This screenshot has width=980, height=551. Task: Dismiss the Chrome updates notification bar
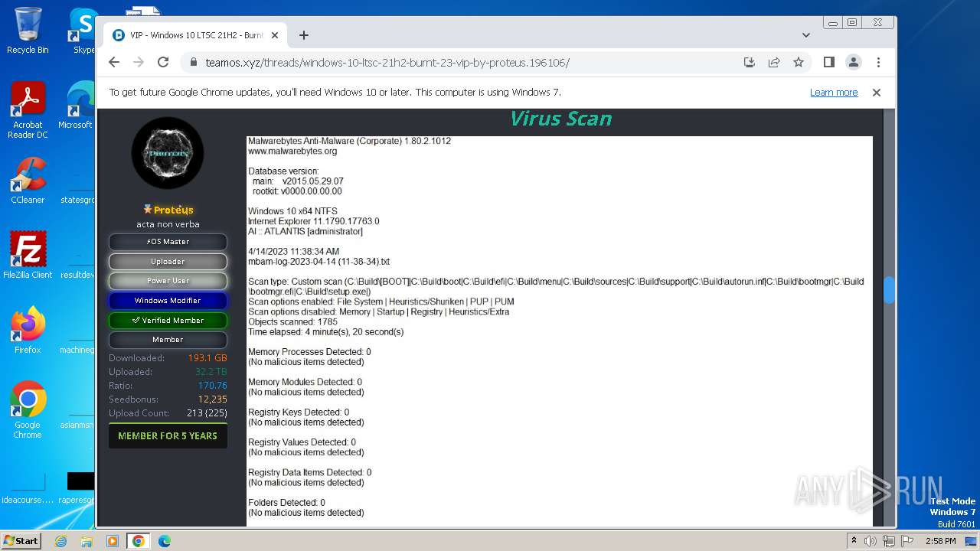877,93
